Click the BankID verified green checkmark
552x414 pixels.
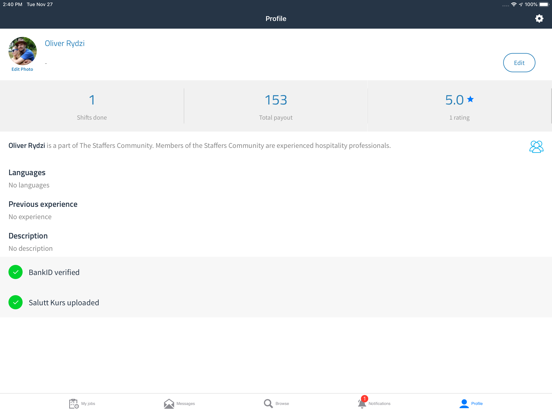tap(15, 272)
